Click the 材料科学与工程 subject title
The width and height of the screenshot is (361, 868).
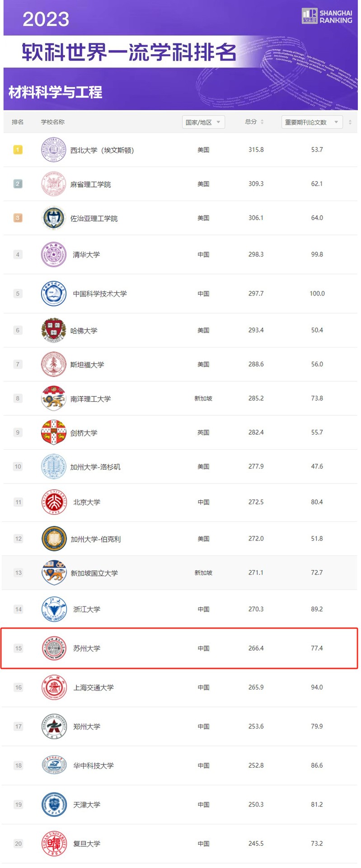pos(55,93)
